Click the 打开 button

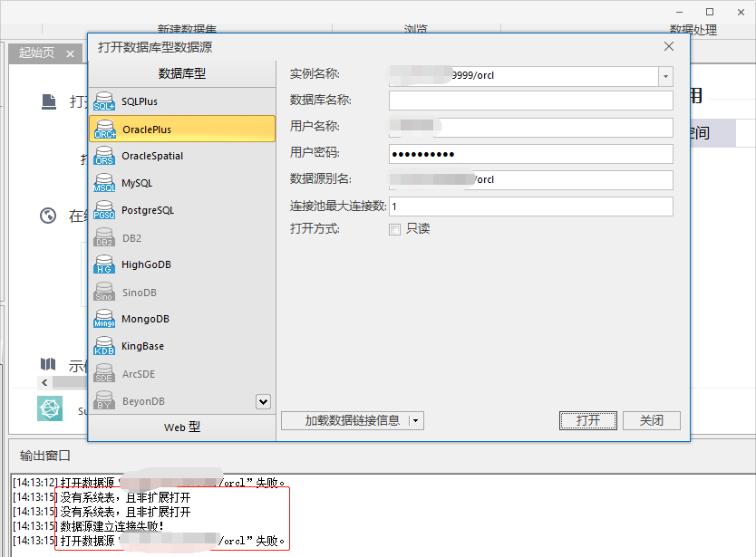click(587, 420)
